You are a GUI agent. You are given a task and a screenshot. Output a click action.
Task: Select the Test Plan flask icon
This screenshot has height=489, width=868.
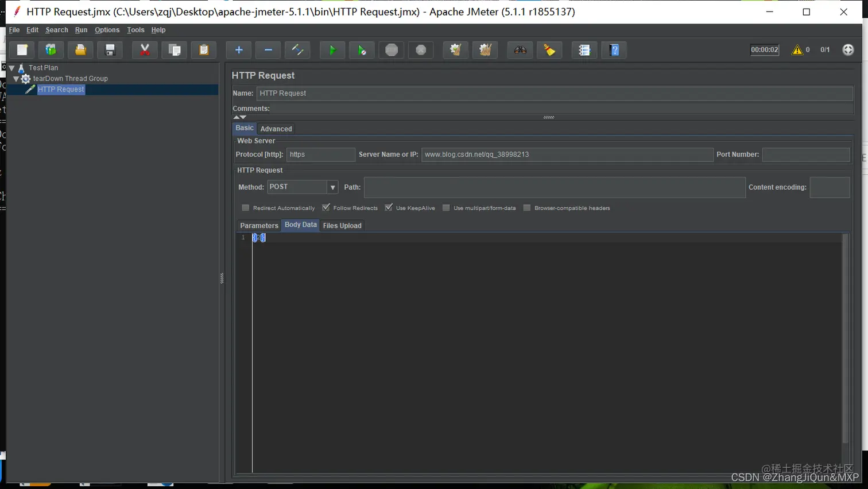pos(21,68)
